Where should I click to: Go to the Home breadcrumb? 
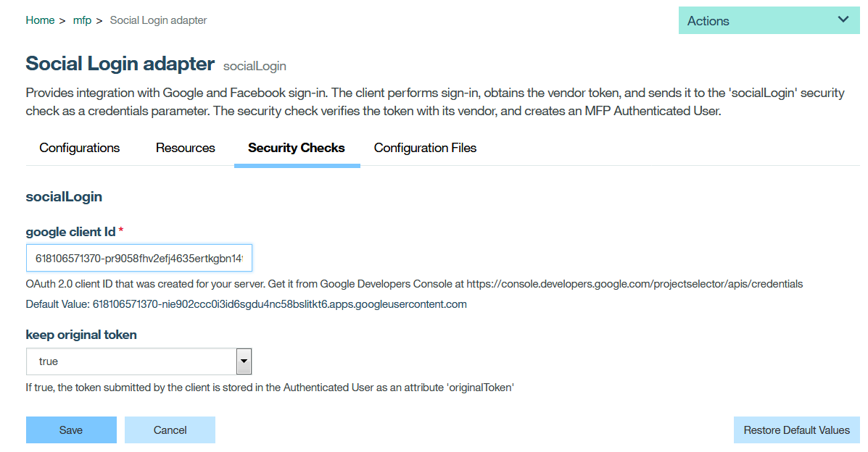pyautogui.click(x=40, y=20)
